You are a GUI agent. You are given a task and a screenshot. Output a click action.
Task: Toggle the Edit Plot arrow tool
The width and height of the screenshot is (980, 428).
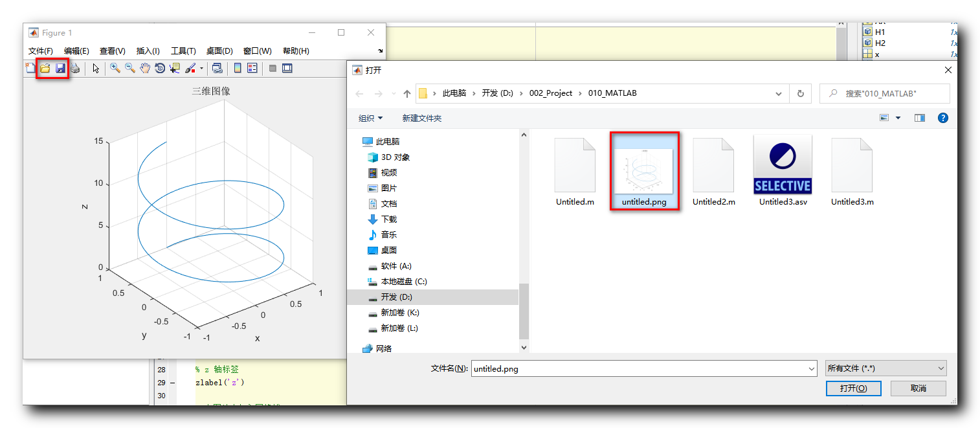[96, 68]
